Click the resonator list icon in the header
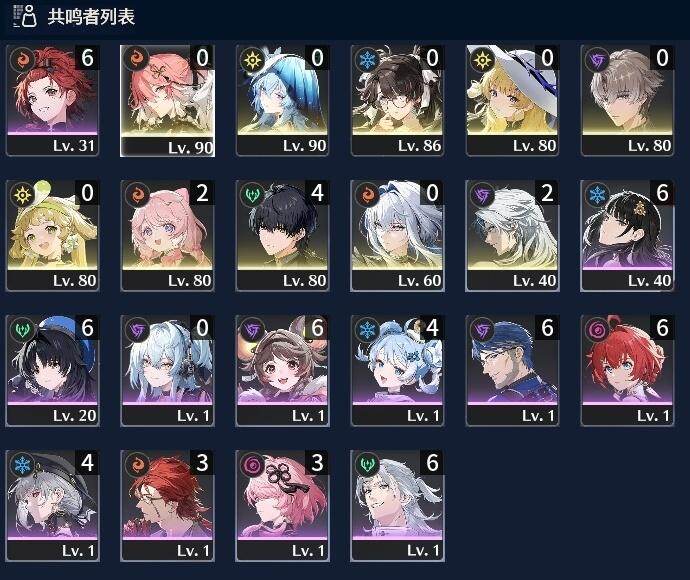690x580 pixels. pyautogui.click(x=25, y=16)
